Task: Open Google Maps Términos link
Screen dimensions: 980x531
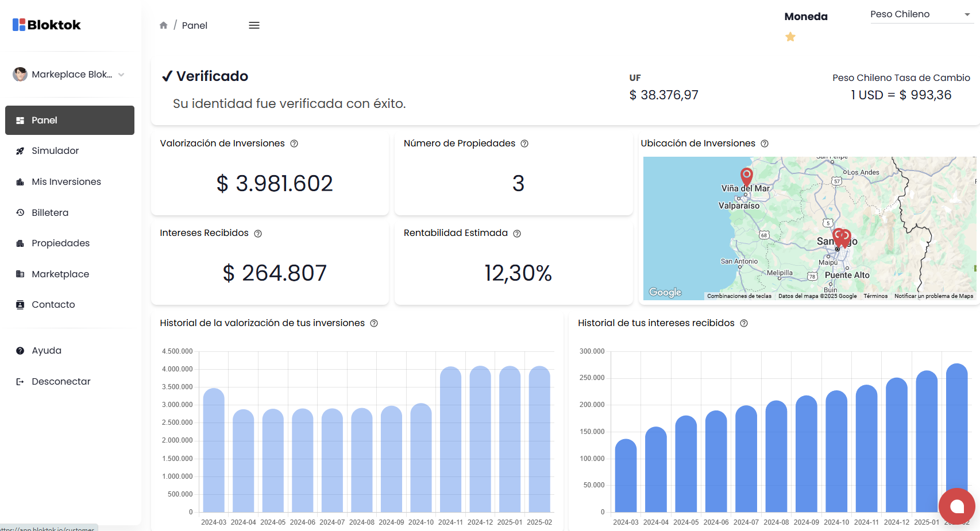Action: click(875, 295)
